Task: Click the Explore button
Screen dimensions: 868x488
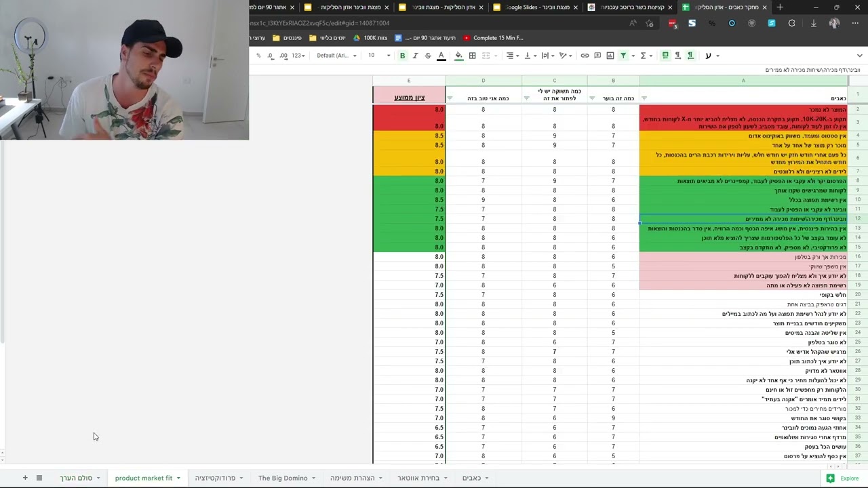Action: 843,478
